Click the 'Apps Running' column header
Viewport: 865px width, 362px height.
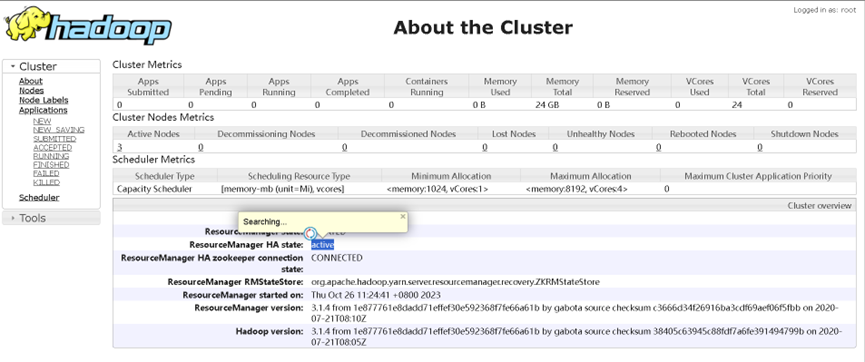pyautogui.click(x=279, y=87)
